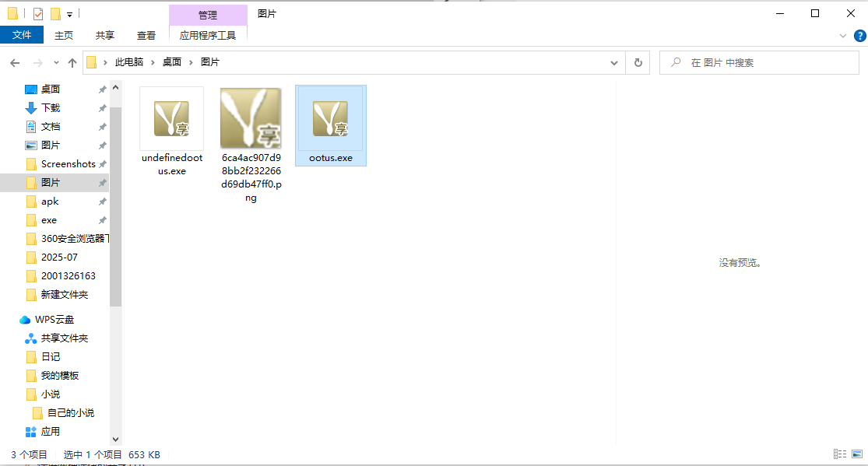The image size is (868, 466).
Task: Open 文档 in the navigation pane
Action: pos(51,127)
